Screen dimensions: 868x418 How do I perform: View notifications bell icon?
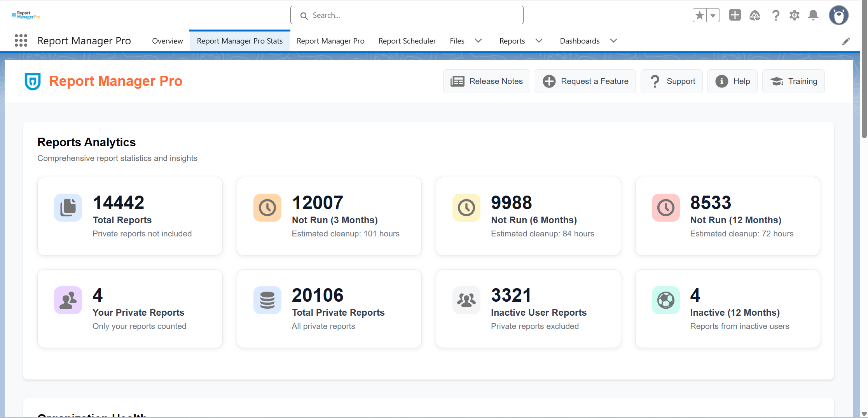pos(813,15)
